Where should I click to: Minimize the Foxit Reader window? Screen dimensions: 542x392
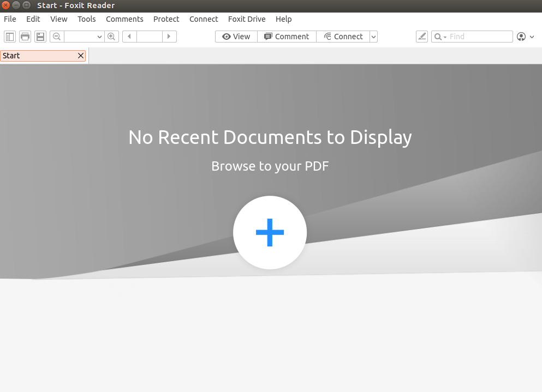click(x=16, y=5)
